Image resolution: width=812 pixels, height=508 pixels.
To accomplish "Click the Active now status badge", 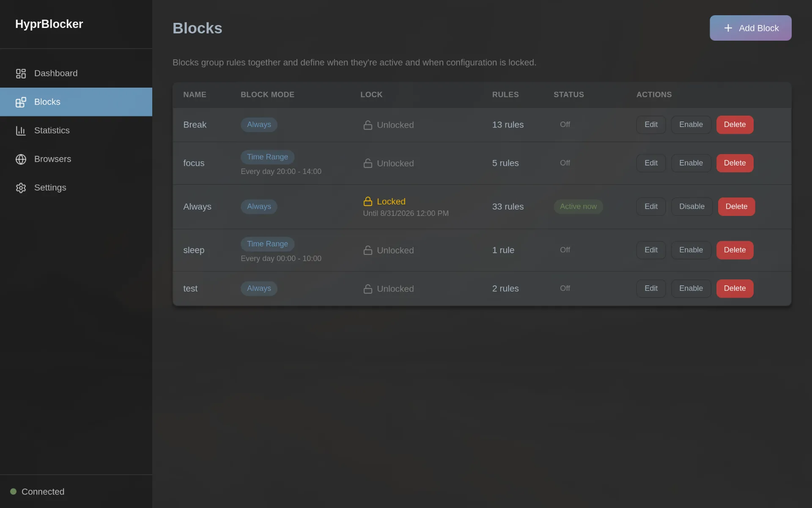I will 578,207.
